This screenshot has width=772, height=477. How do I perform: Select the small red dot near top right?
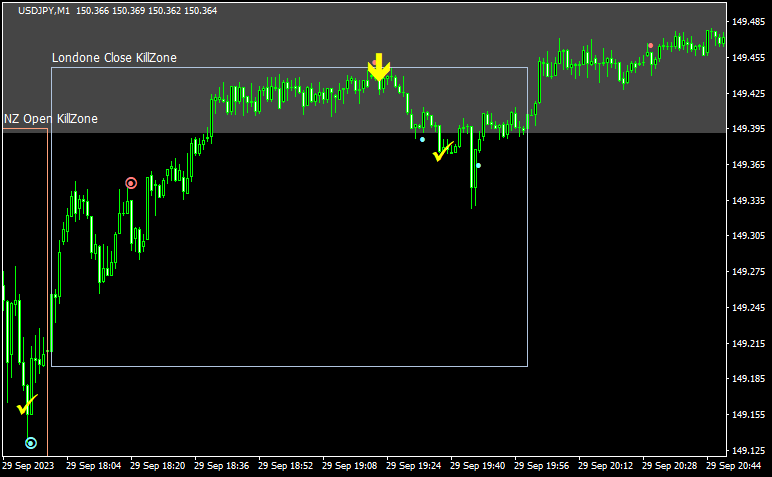click(650, 45)
